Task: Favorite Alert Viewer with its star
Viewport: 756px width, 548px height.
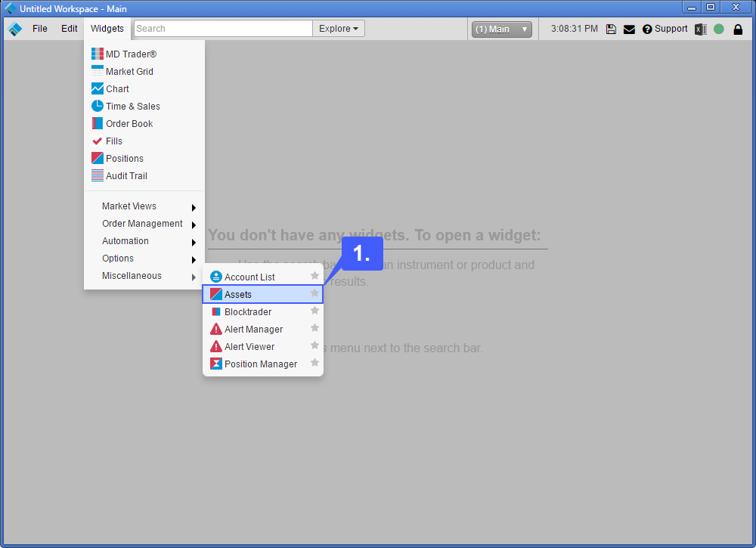Action: [x=314, y=345]
